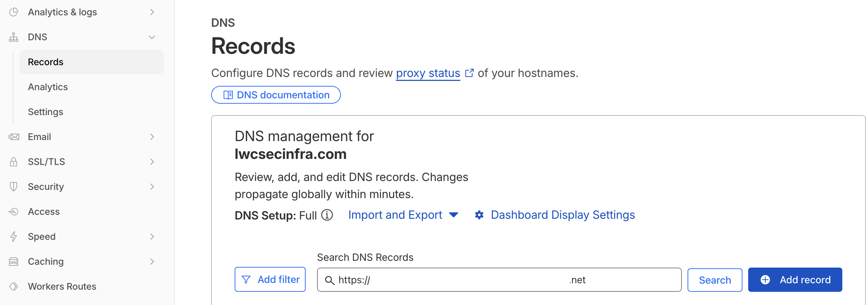Click the Add filter button
Viewport: 868px width, 305px height.
point(270,279)
